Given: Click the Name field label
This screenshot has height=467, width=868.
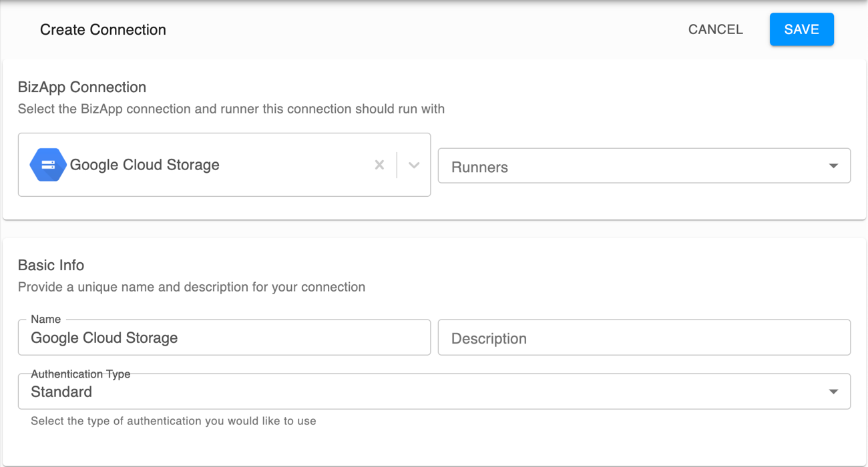Looking at the screenshot, I should (x=45, y=319).
